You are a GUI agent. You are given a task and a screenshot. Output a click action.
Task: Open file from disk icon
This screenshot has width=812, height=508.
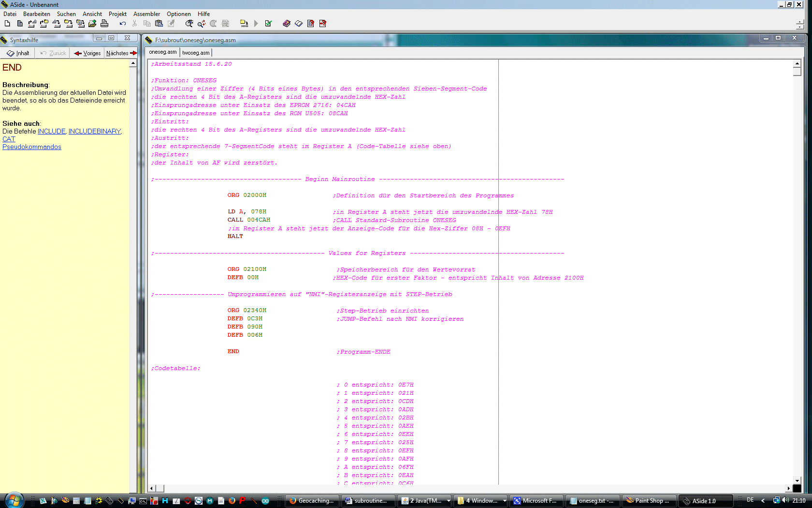(x=32, y=23)
